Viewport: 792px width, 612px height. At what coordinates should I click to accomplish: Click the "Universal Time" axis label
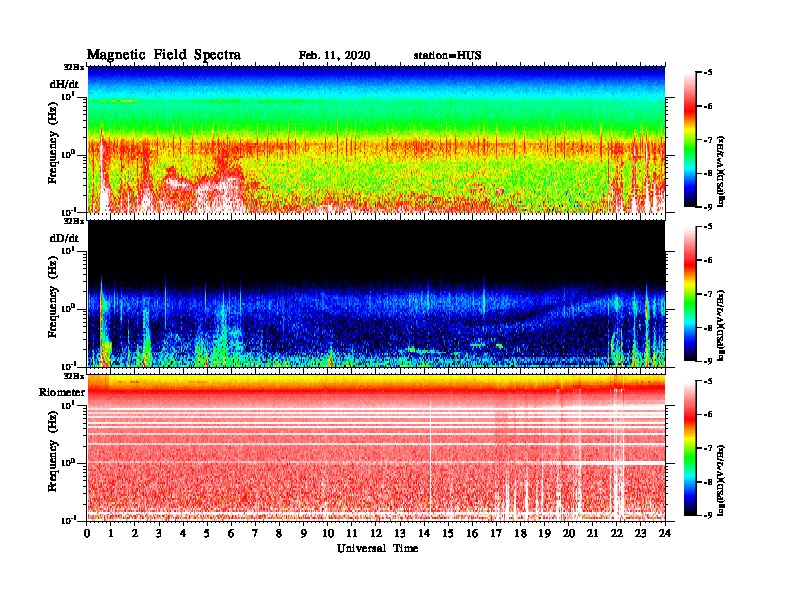(x=377, y=548)
